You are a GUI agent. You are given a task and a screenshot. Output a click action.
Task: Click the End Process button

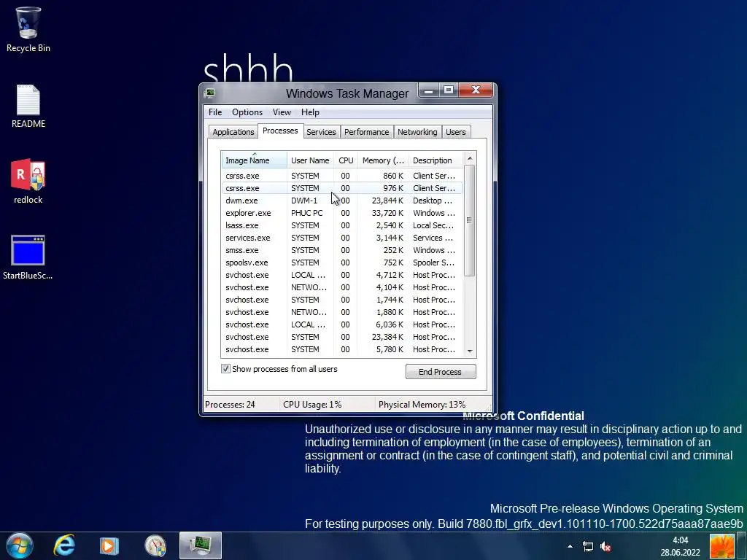coord(440,372)
